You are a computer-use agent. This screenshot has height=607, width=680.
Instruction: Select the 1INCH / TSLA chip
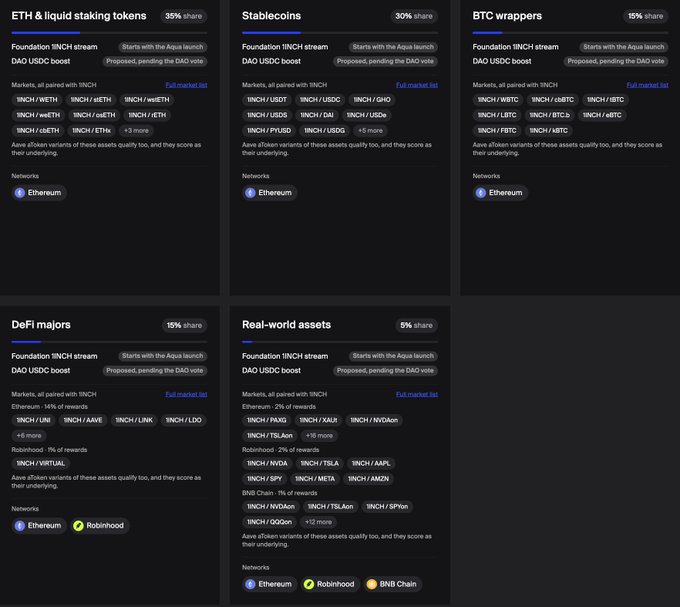320,463
